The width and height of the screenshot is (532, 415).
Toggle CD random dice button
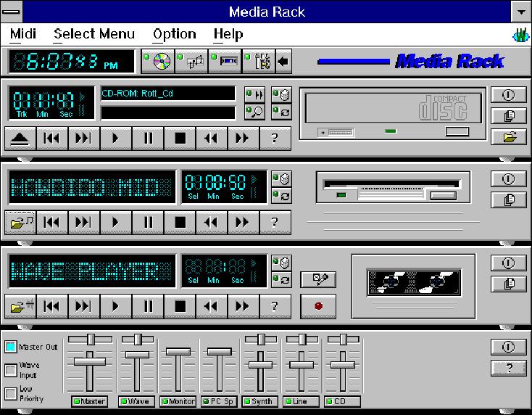tap(281, 95)
